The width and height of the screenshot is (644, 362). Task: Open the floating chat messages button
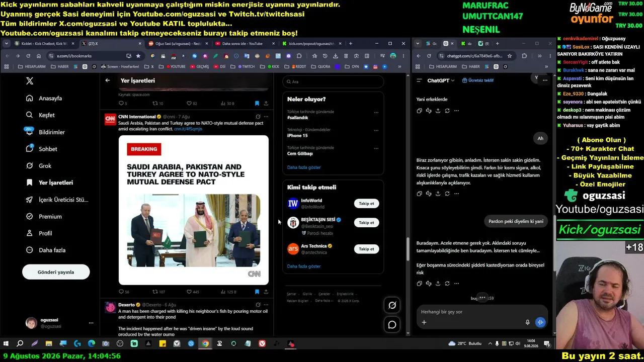point(392,325)
